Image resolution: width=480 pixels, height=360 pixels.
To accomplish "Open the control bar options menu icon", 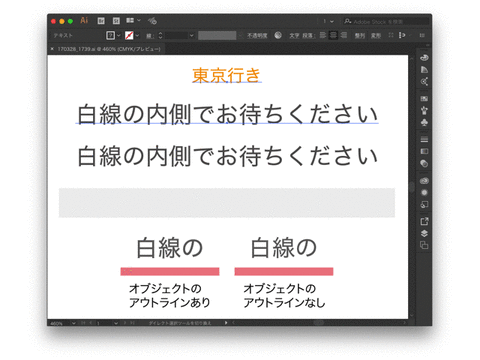I will 422,35.
